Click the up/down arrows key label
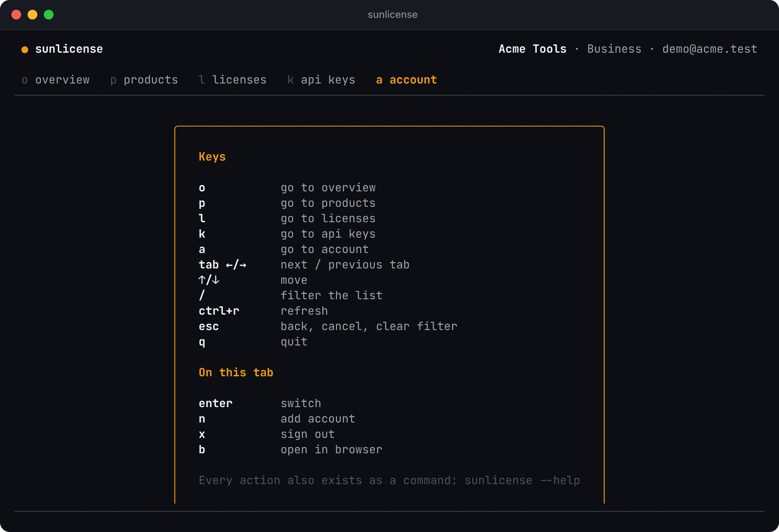 [209, 280]
